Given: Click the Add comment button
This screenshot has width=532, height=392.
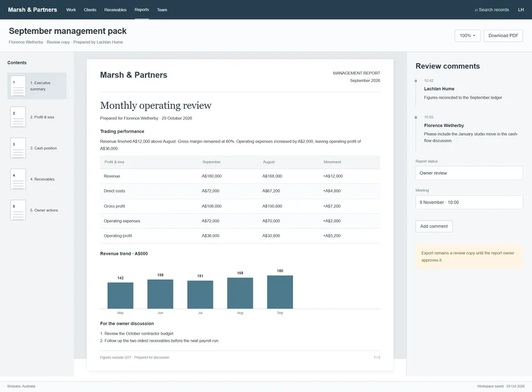Looking at the screenshot, I should 434,226.
